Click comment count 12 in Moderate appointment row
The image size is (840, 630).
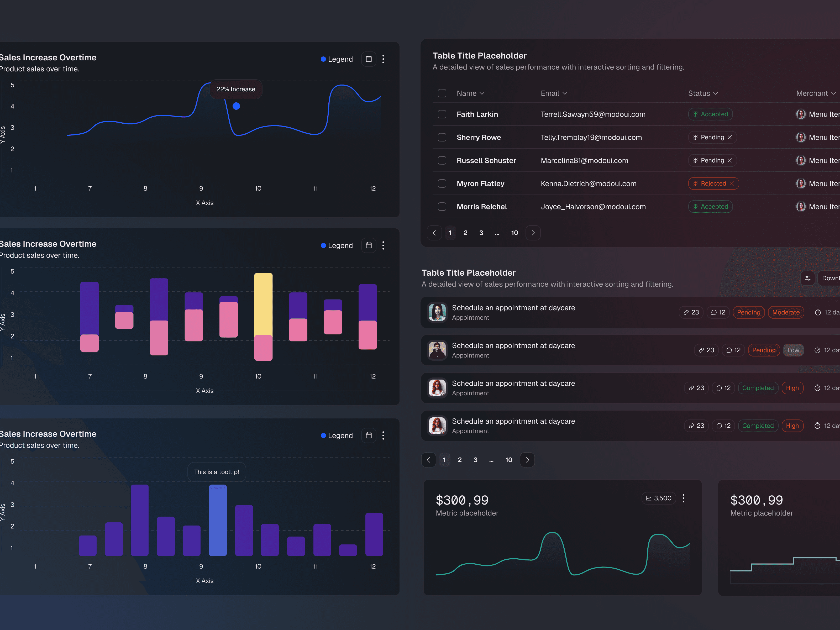[718, 312]
